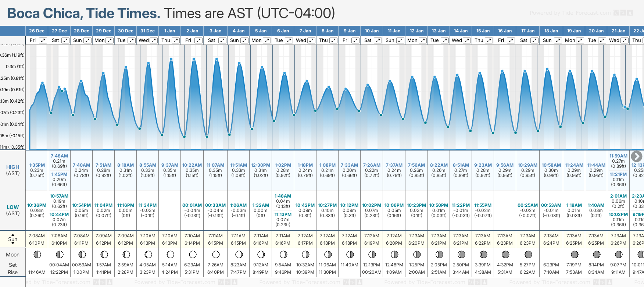Viewport: 644px width, 287px height.
Task: Click the moon phase icon for 2 Jan
Action: click(193, 254)
